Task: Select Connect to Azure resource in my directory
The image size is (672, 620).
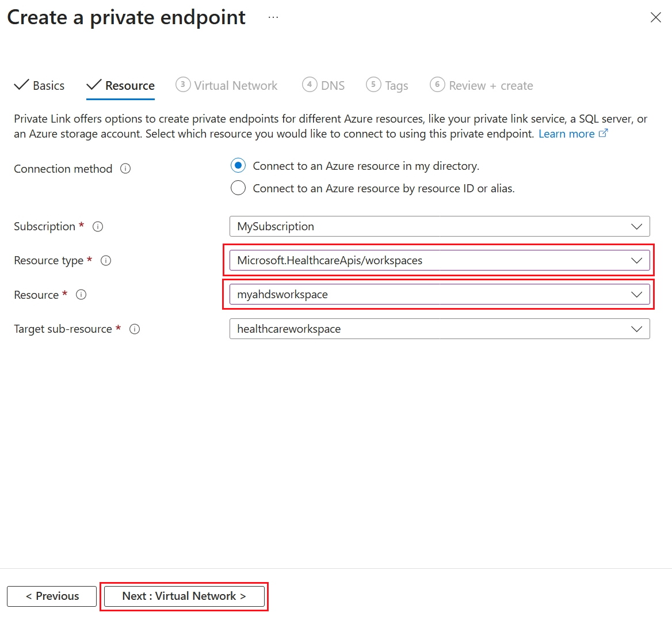Action: point(238,165)
